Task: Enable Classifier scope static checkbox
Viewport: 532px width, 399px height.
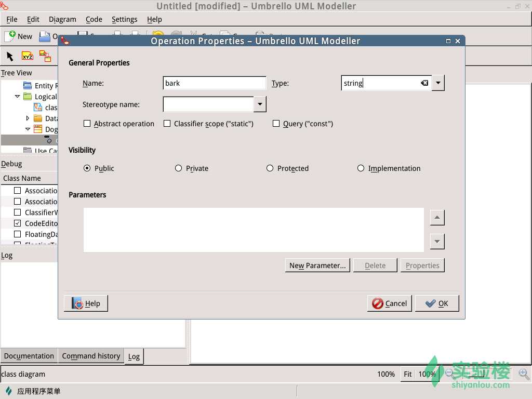Action: point(167,124)
